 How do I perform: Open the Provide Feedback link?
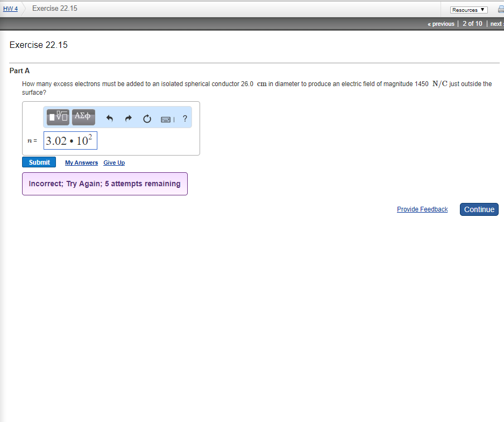[x=422, y=209]
